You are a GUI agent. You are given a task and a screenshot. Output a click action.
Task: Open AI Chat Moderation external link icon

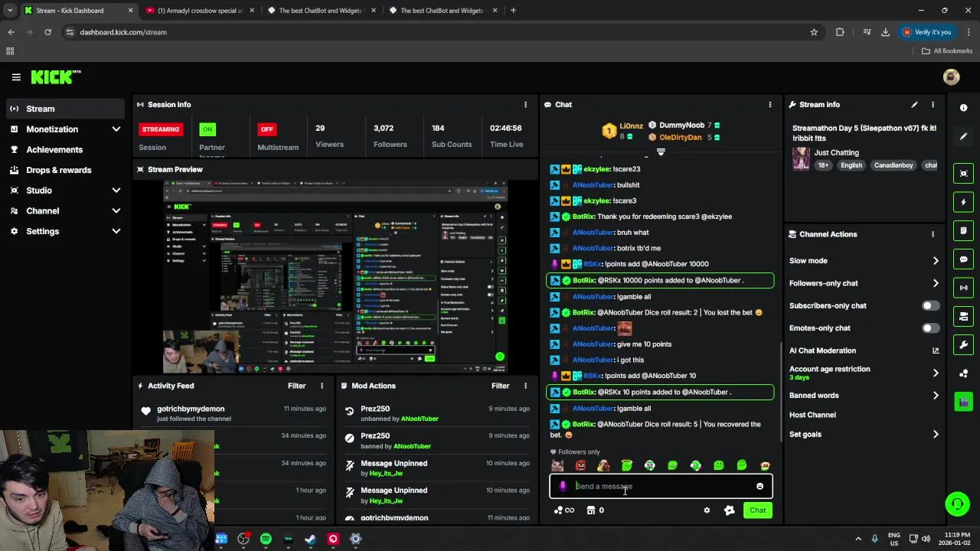pos(935,350)
